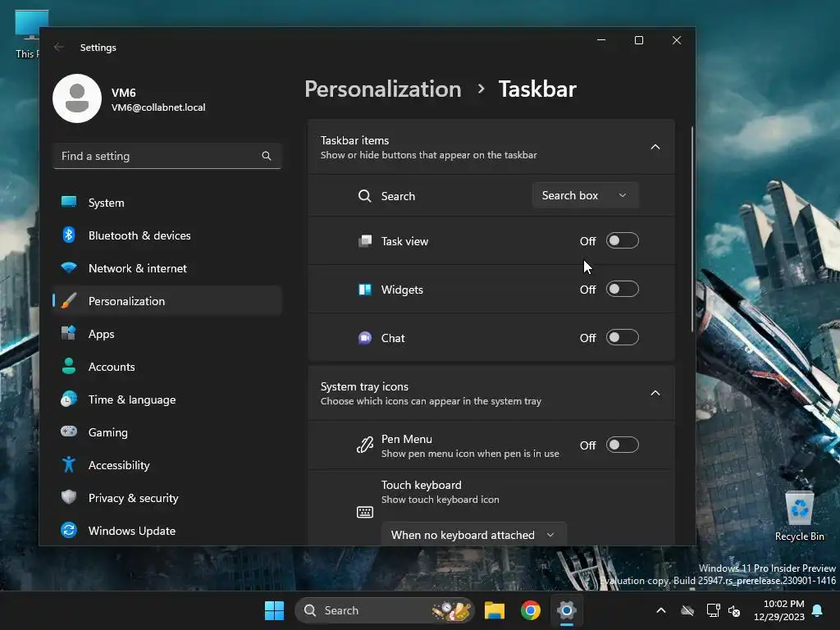Open Privacy & security settings
The height and width of the screenshot is (630, 840).
(167, 498)
